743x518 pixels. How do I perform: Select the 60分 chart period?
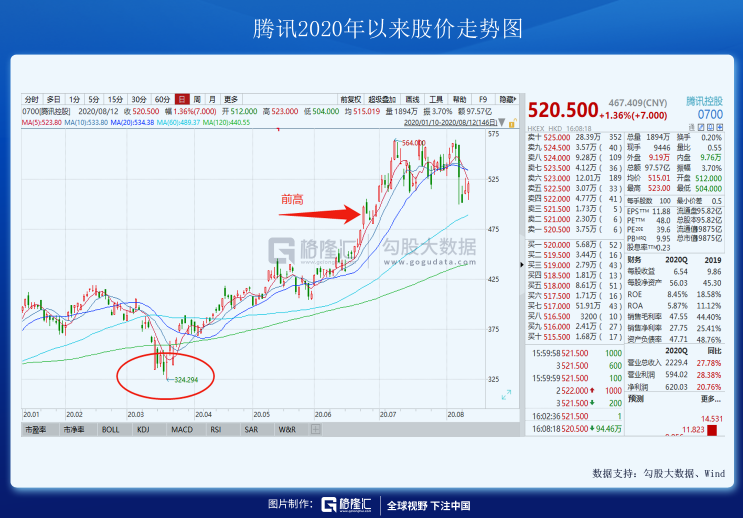[162, 100]
